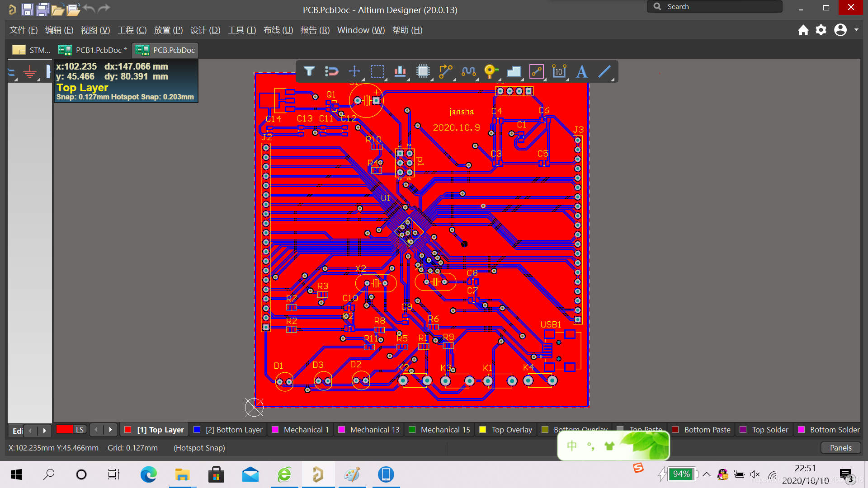Image resolution: width=868 pixels, height=488 pixels.
Task: Select the Place Via icon
Action: (490, 71)
